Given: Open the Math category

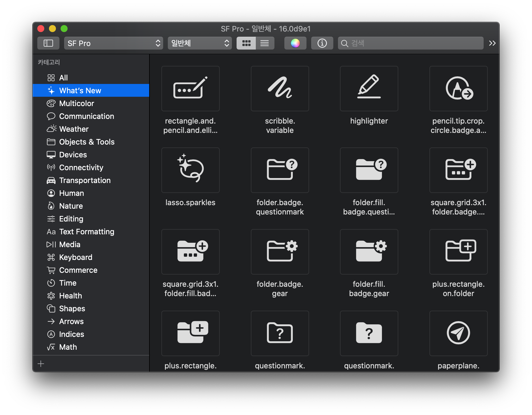Looking at the screenshot, I should click(91, 347).
